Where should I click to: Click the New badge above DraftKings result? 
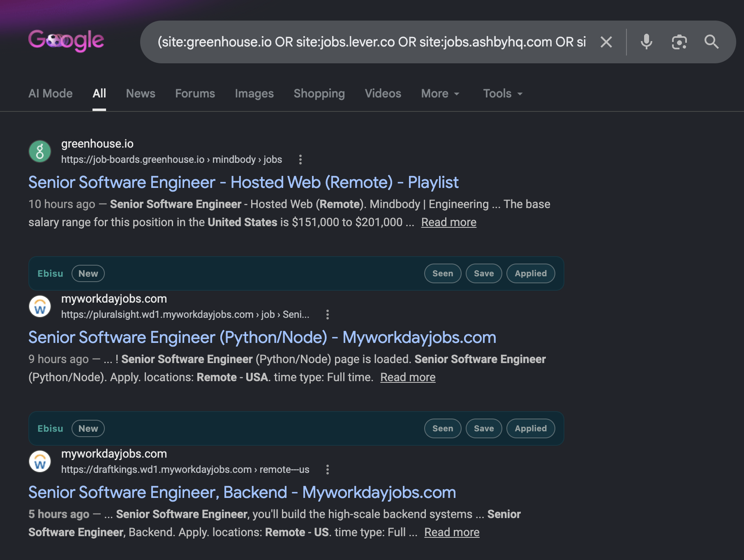[88, 428]
